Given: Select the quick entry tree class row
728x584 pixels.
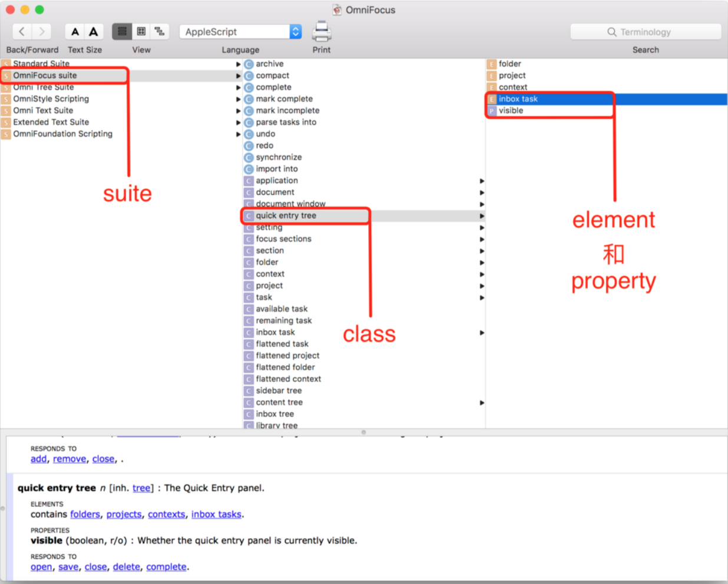Looking at the screenshot, I should coord(363,216).
